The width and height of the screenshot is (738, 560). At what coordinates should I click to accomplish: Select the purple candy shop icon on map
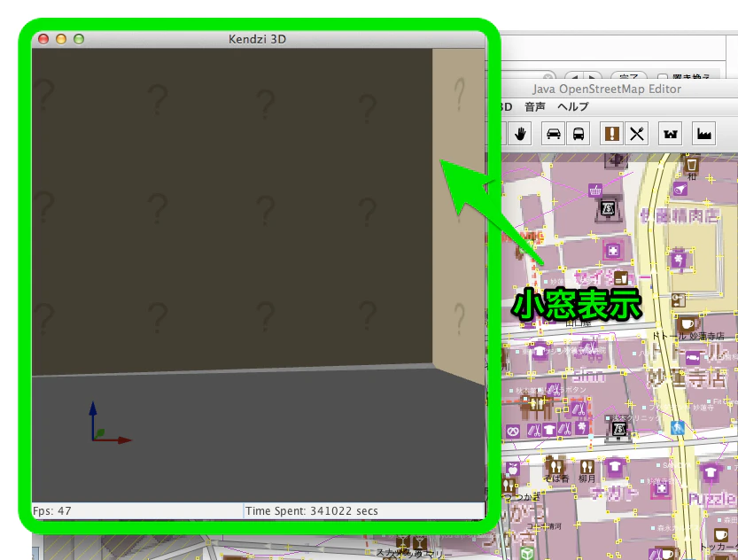(691, 358)
